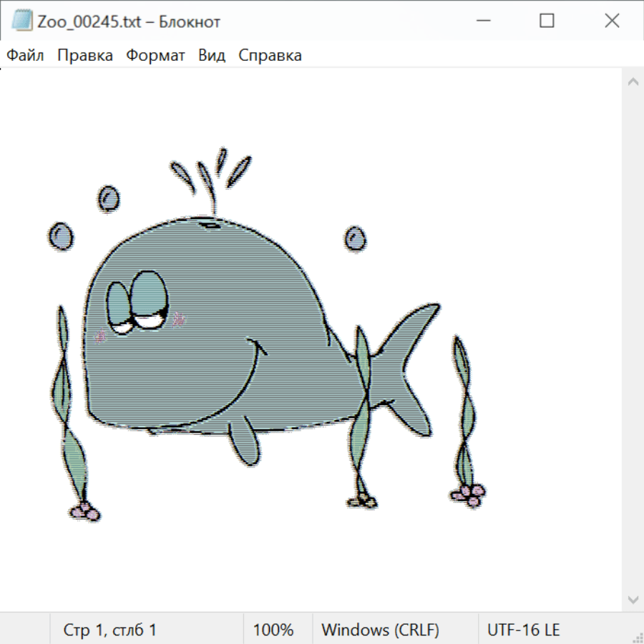Screen dimensions: 644x644
Task: Click the UTF-16 LE encoding indicator
Action: click(523, 630)
